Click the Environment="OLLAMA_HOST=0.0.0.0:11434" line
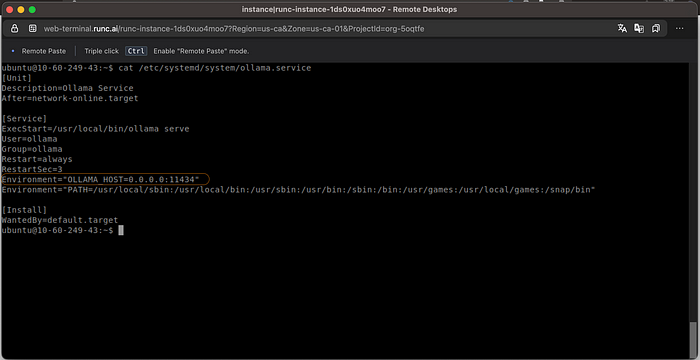Screen dimensions: 700x360 tap(100, 180)
